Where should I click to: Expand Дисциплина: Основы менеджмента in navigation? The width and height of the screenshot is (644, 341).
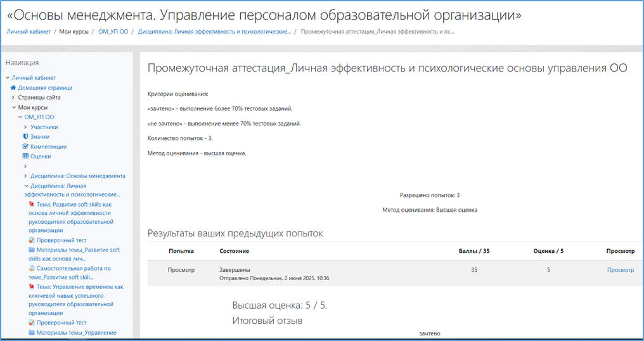point(25,176)
